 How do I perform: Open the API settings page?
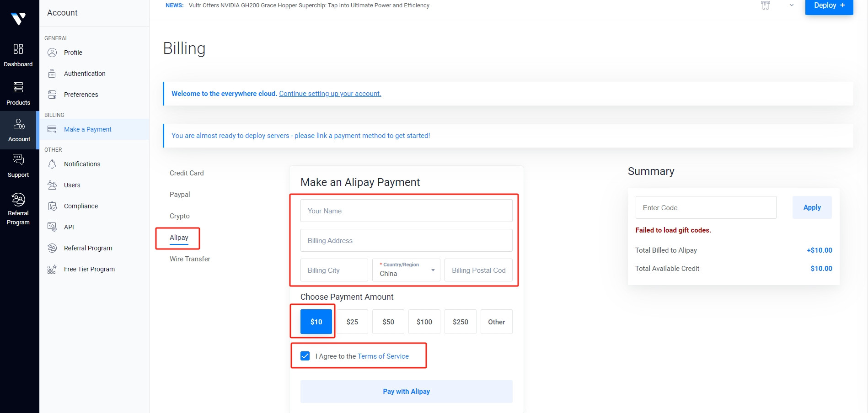pyautogui.click(x=69, y=227)
